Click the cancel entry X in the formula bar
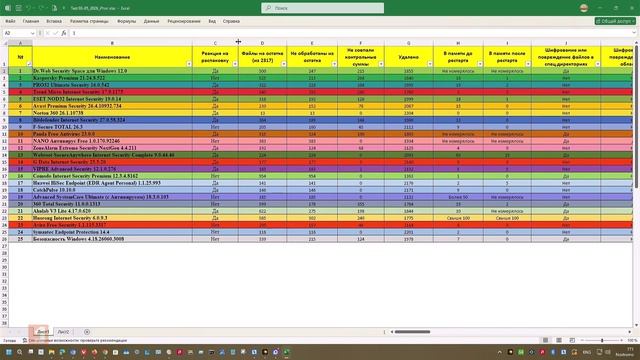The width and height of the screenshot is (640, 360). 48,33
